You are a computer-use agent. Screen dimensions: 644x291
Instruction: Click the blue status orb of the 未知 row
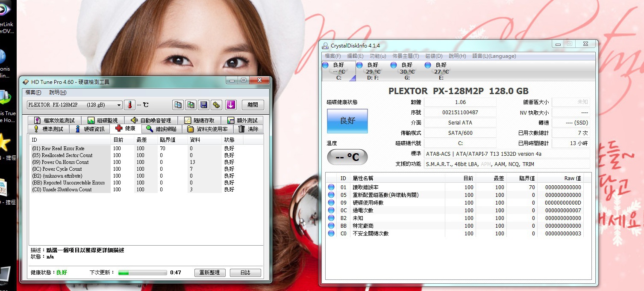pyautogui.click(x=331, y=218)
